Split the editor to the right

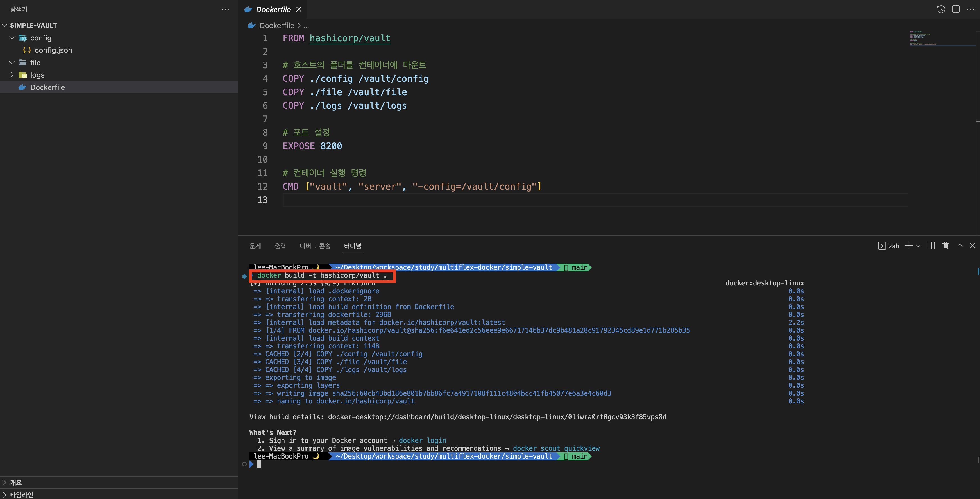(x=956, y=9)
